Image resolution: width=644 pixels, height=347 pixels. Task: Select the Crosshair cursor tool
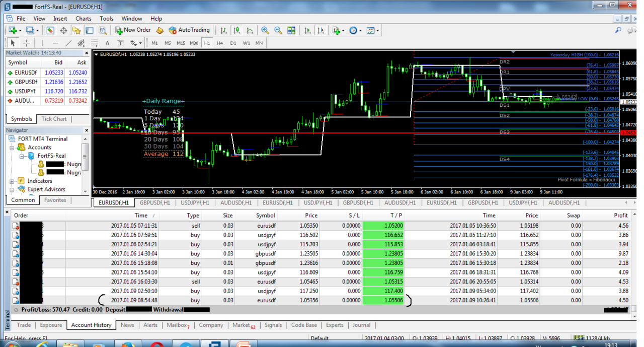click(x=26, y=43)
